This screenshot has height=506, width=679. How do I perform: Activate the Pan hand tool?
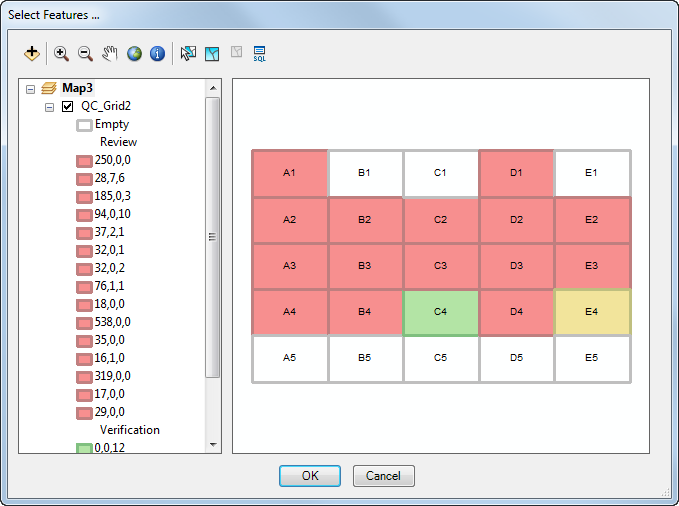[110, 53]
